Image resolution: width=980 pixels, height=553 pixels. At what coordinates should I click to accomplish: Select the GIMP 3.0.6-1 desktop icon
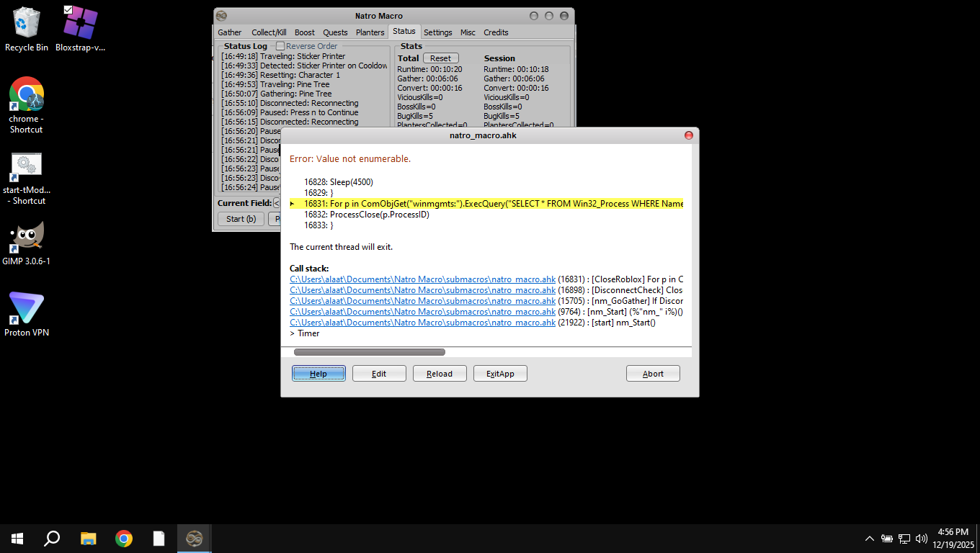(27, 243)
